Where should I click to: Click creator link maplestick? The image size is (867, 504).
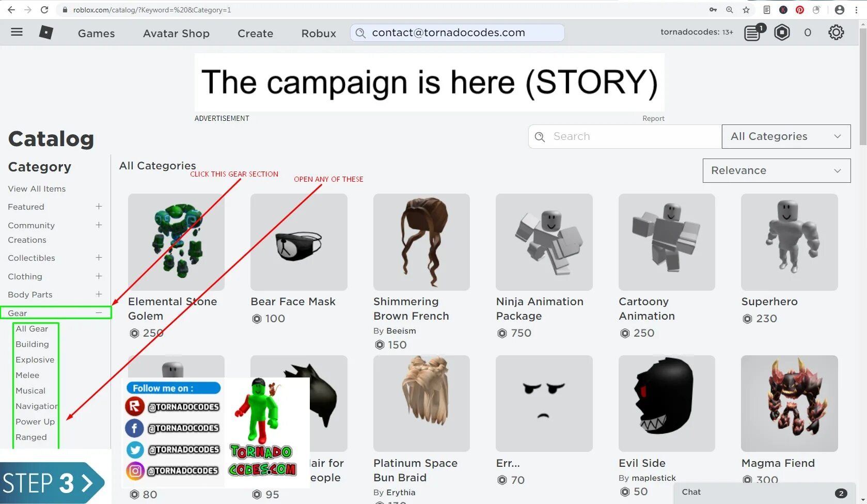pyautogui.click(x=653, y=478)
